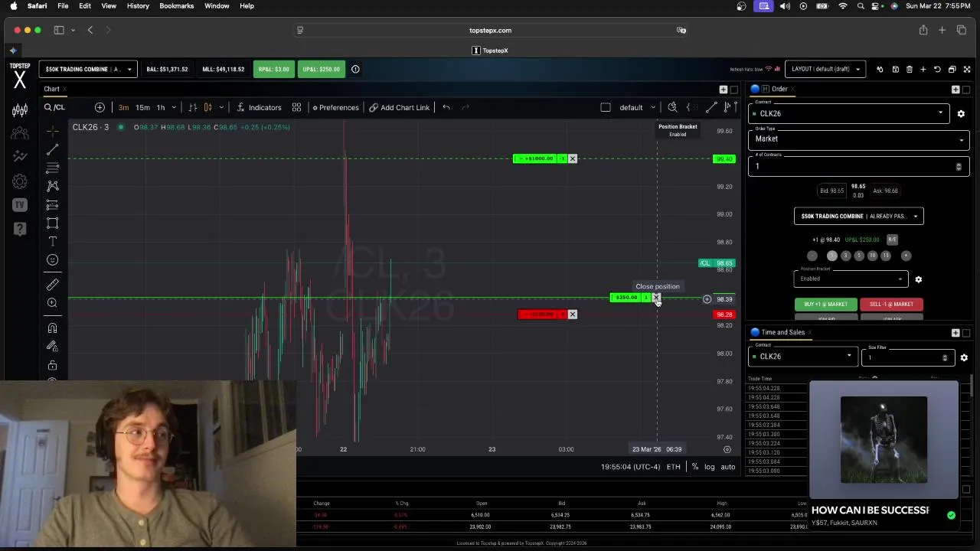The image size is (980, 551).
Task: Adjust the number of contracts stepper
Action: pyautogui.click(x=959, y=166)
